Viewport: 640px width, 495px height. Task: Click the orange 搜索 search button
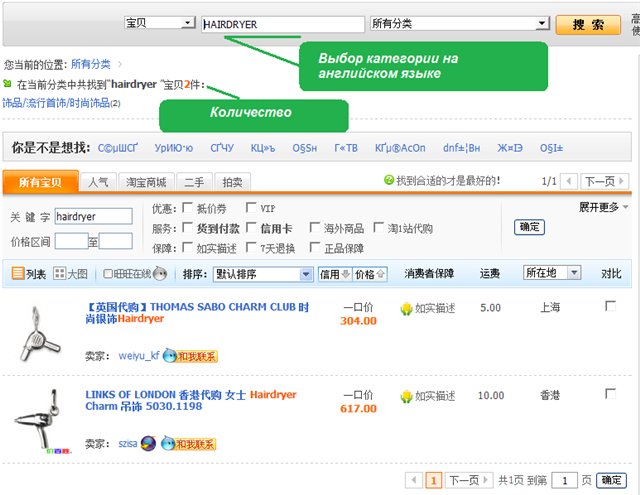click(588, 24)
